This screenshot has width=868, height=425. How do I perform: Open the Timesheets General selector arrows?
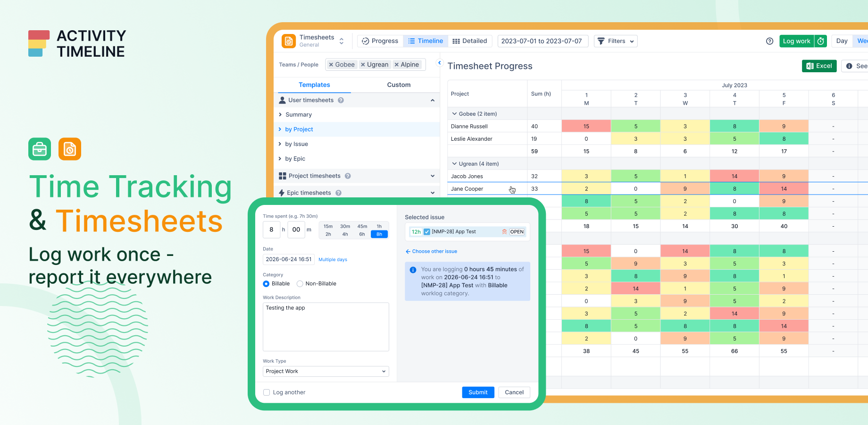coord(342,41)
